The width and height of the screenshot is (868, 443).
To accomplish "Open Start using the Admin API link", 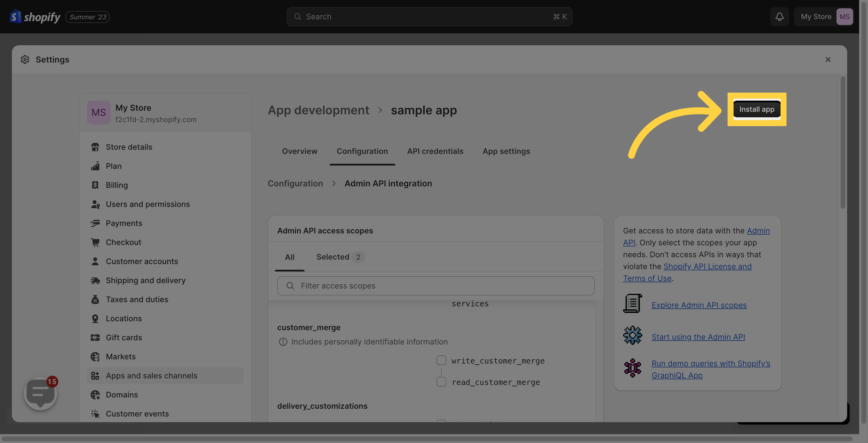I will click(x=698, y=337).
